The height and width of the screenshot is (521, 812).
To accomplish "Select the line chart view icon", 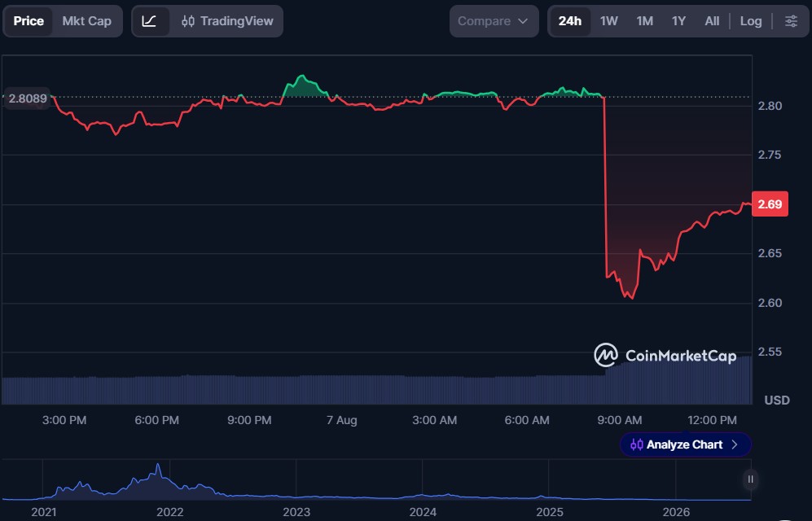I will pos(150,21).
